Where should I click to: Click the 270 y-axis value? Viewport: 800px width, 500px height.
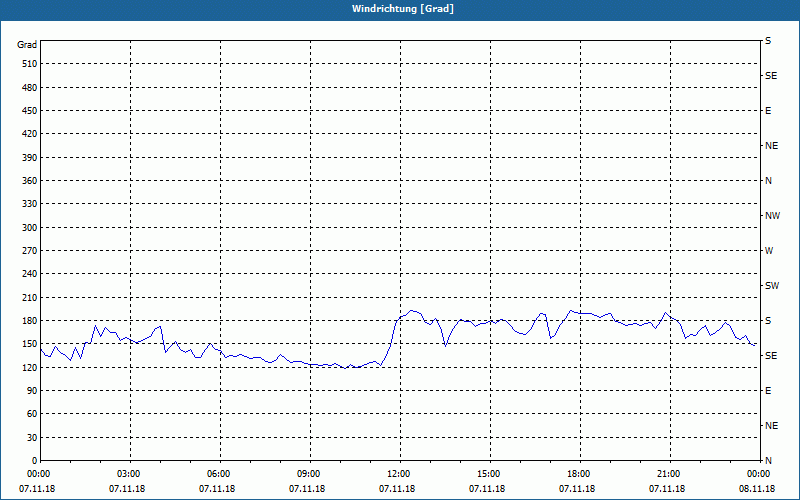(x=30, y=251)
